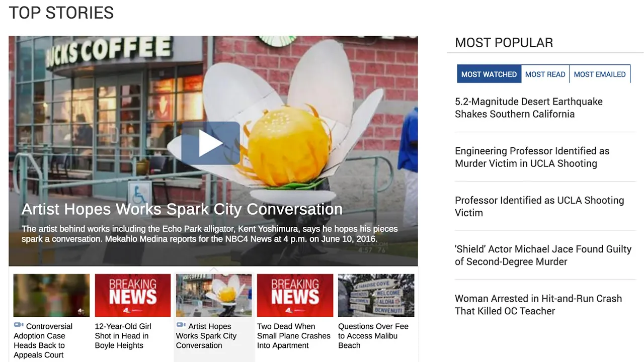Open Questions Over Fee to Access Malibu caption

pyautogui.click(x=373, y=336)
